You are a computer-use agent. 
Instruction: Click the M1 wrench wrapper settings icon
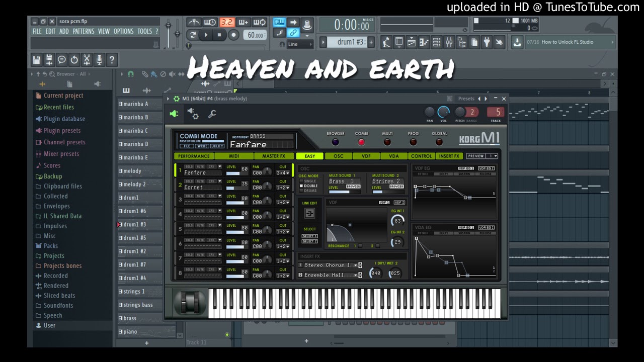(x=212, y=114)
